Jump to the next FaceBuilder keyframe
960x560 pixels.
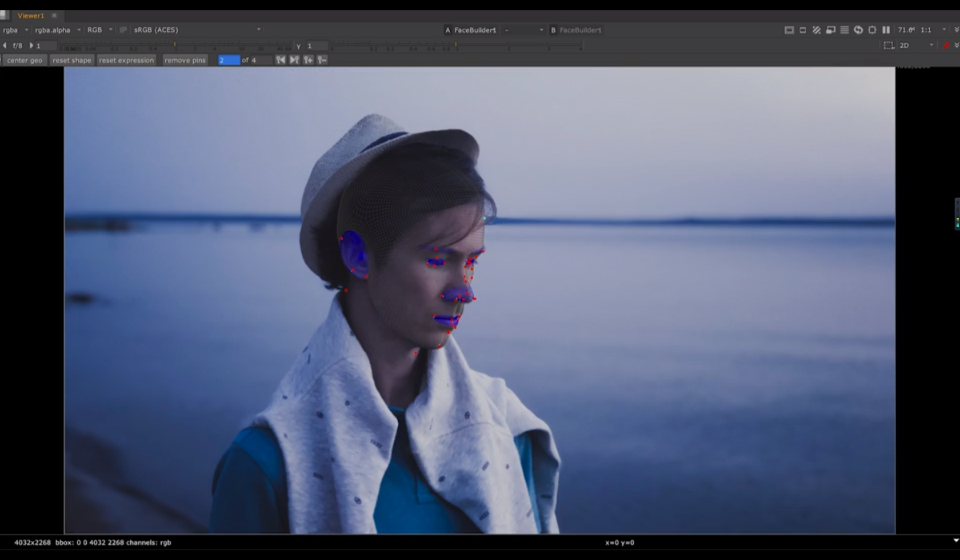tap(294, 59)
